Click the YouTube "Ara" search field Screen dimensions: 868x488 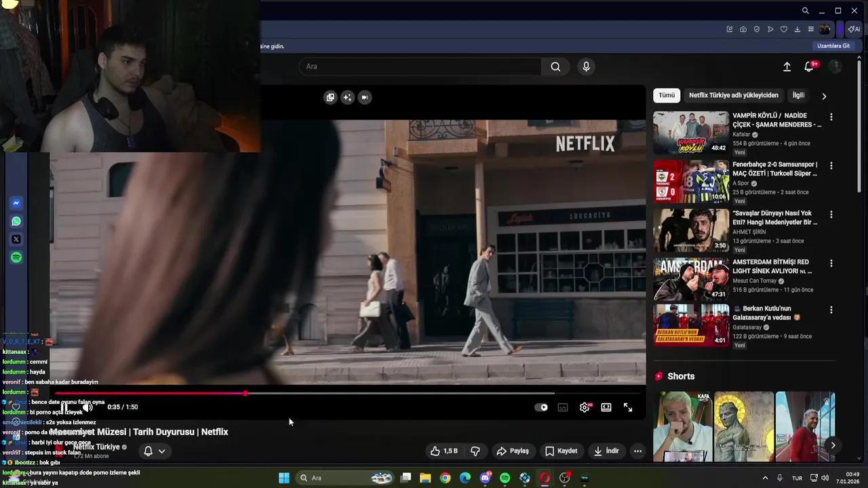(x=420, y=66)
